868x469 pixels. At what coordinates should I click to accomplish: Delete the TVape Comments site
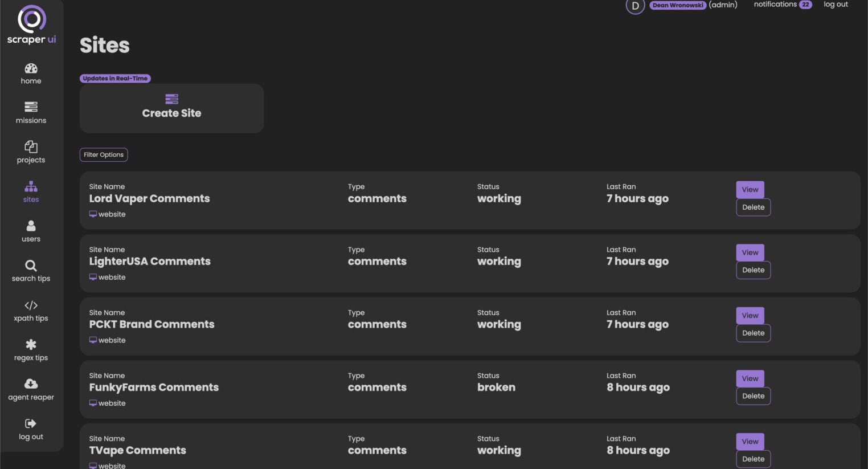(x=754, y=459)
